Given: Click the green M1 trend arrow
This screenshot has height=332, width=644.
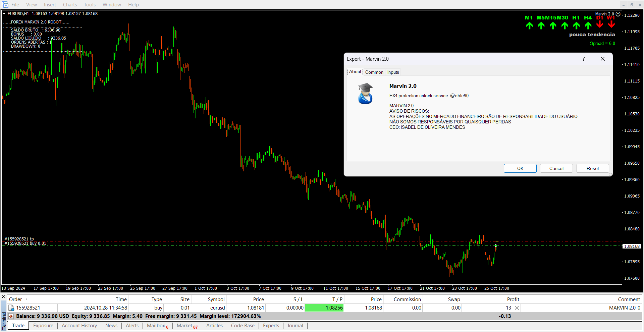Looking at the screenshot, I should [529, 26].
